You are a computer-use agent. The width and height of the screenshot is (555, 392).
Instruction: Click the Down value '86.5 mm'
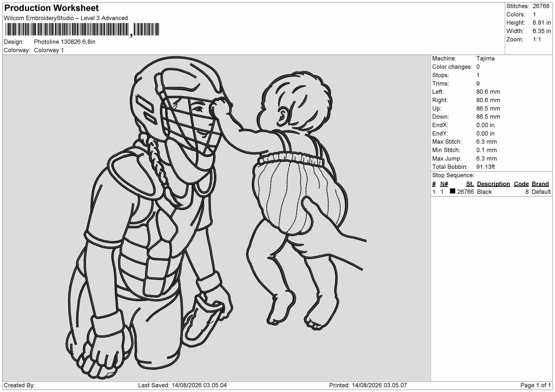488,117
